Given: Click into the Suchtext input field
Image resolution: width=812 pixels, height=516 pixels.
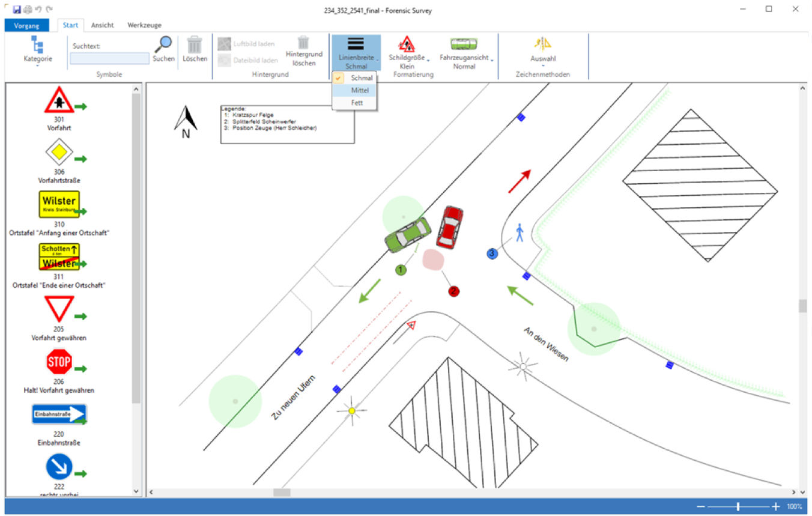Looking at the screenshot, I should (x=109, y=58).
